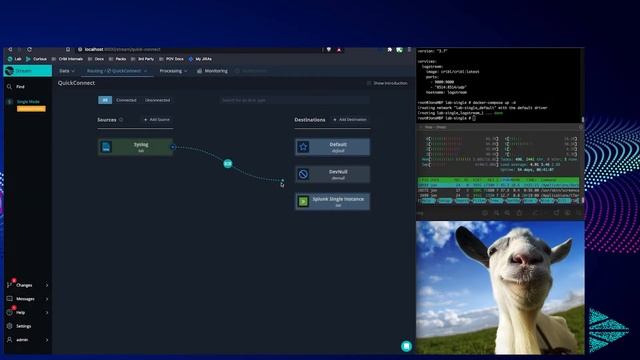Click the Brave shield icon in address bar

(329, 49)
